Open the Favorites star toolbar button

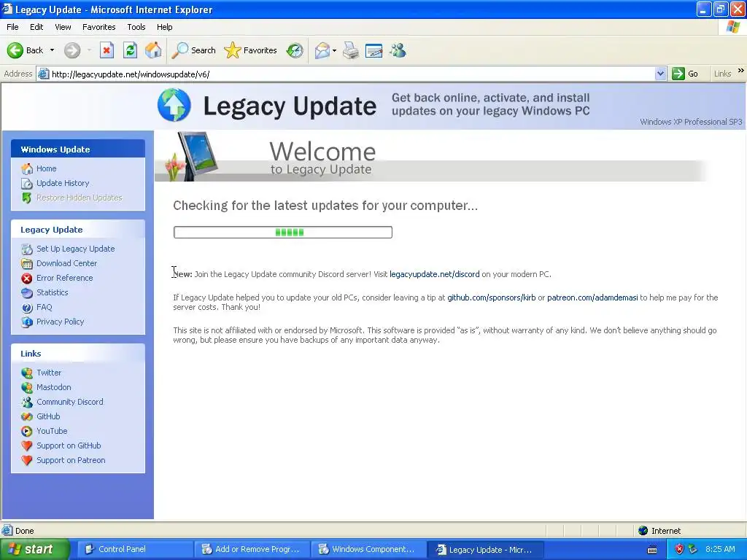(x=251, y=50)
